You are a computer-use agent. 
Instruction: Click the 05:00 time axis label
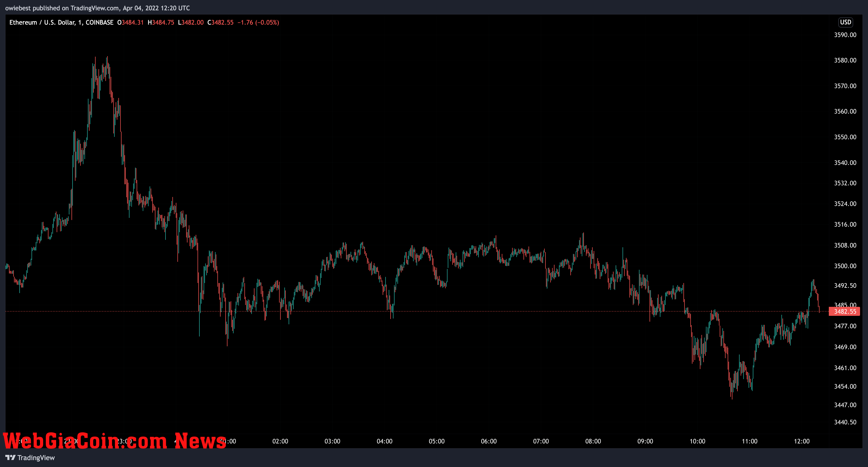pyautogui.click(x=437, y=441)
